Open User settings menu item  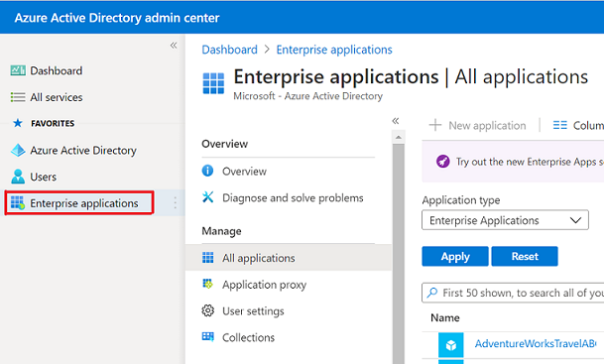pos(253,310)
